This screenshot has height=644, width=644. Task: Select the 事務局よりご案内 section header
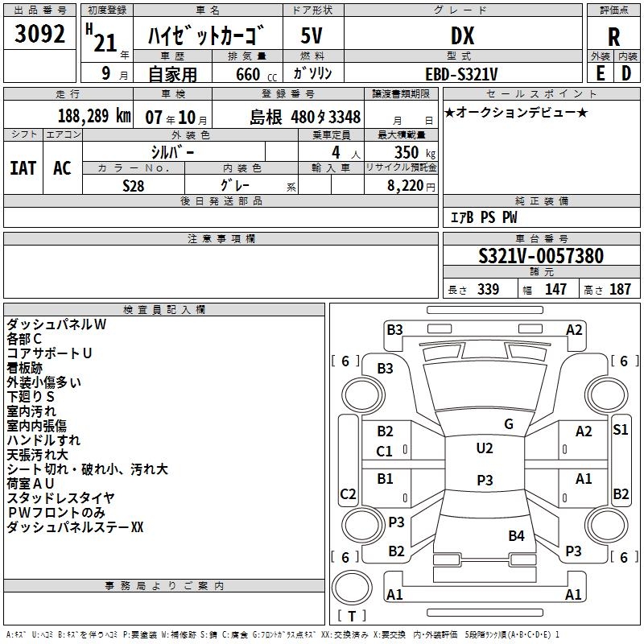[x=164, y=586]
